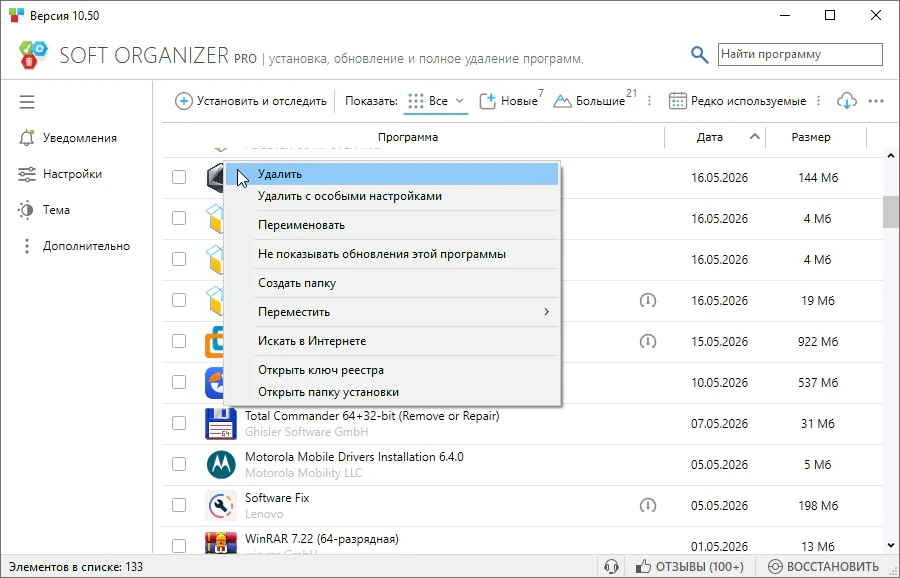Click the thumbs-up icon by ОТЗЫВЫ

tap(643, 567)
